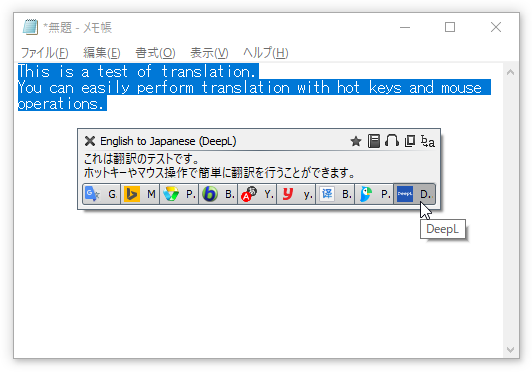
Task: Open the dictionary book icon
Action: (374, 141)
